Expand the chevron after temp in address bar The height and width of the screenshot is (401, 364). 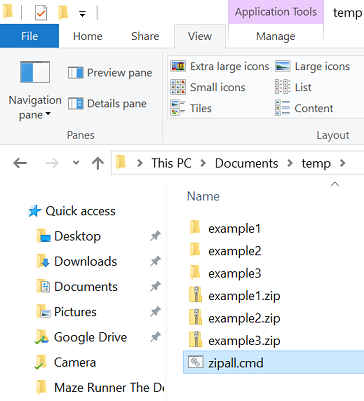342,163
